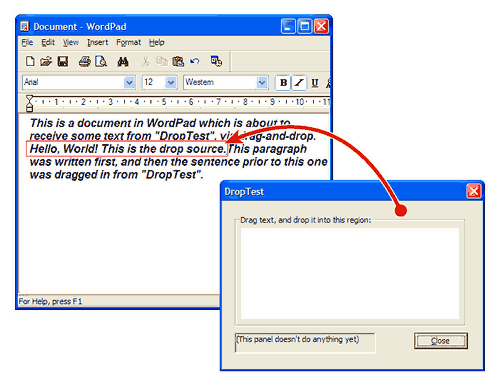
Task: Click the 'This panel doesn't do anything yet' panel
Action: point(305,342)
